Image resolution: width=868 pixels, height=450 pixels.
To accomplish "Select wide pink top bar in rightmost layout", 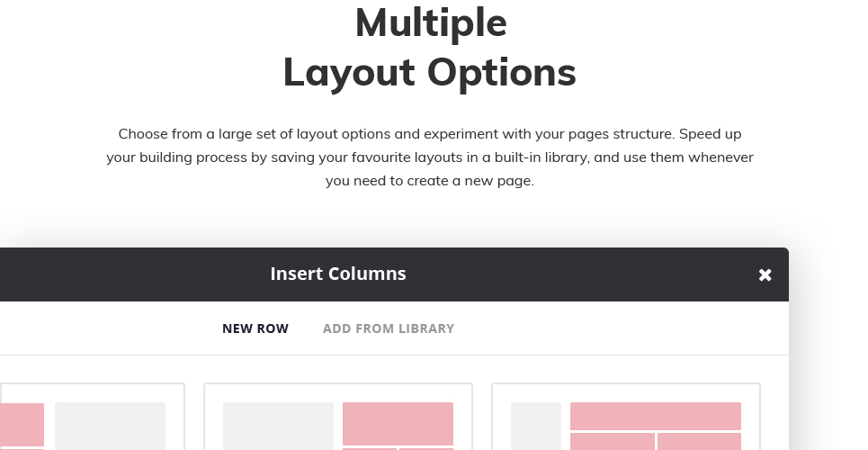I will (656, 416).
